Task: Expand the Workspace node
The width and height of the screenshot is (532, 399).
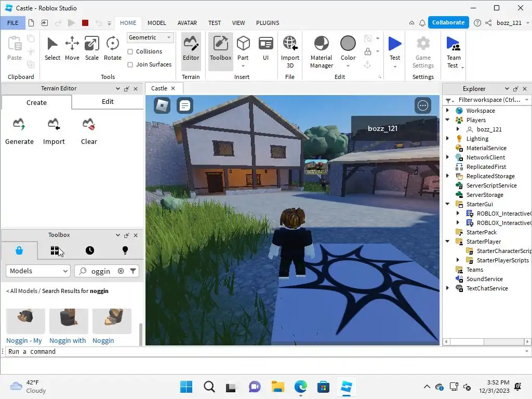Action: 447,110
